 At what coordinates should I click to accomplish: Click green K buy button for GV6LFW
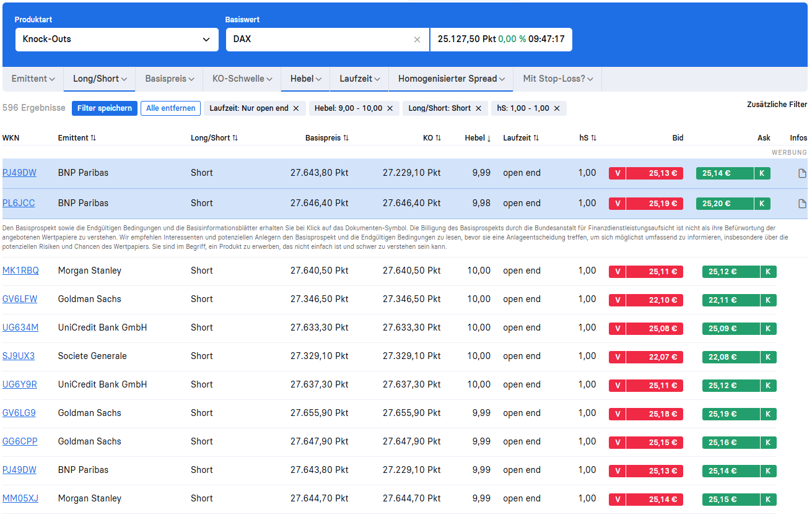tap(768, 300)
